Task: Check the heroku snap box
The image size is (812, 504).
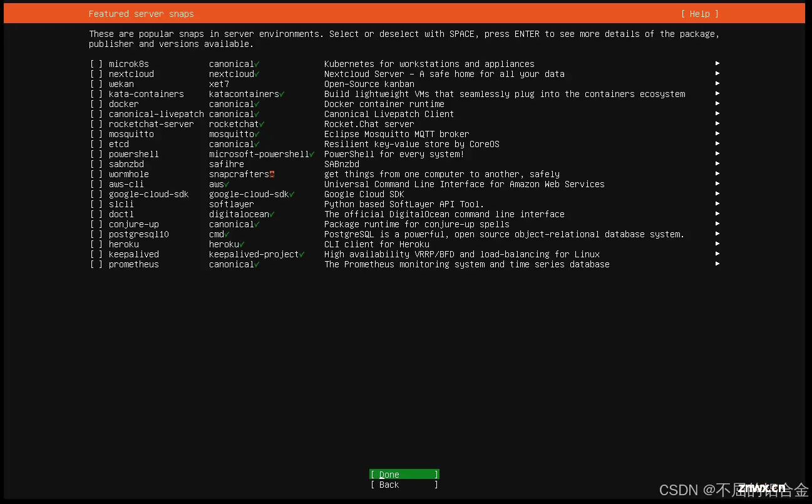Action: [96, 244]
